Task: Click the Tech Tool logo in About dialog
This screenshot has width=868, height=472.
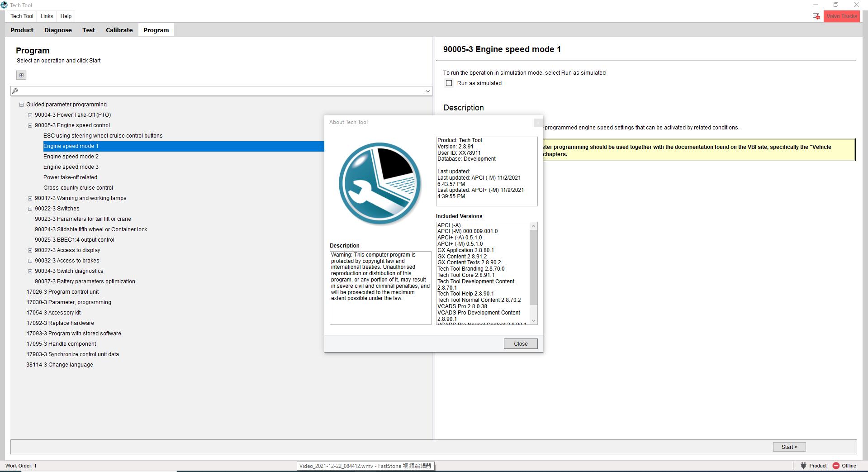Action: point(379,184)
